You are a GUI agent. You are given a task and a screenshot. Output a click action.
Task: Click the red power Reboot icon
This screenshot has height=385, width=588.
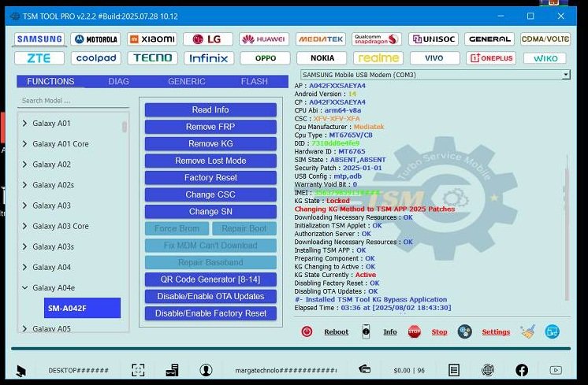click(x=307, y=331)
